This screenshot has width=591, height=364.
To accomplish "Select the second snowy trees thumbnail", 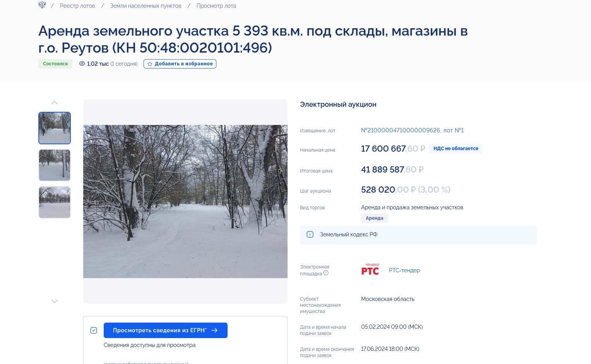I will (55, 165).
